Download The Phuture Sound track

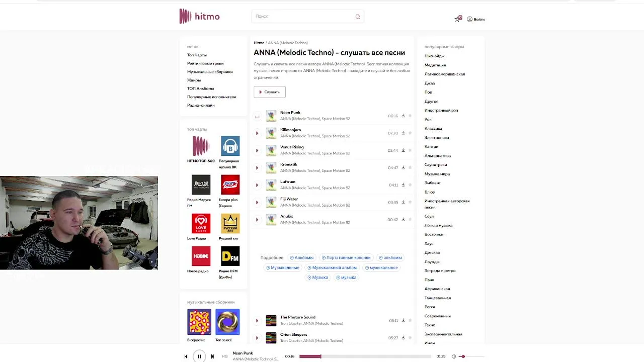[x=403, y=320]
